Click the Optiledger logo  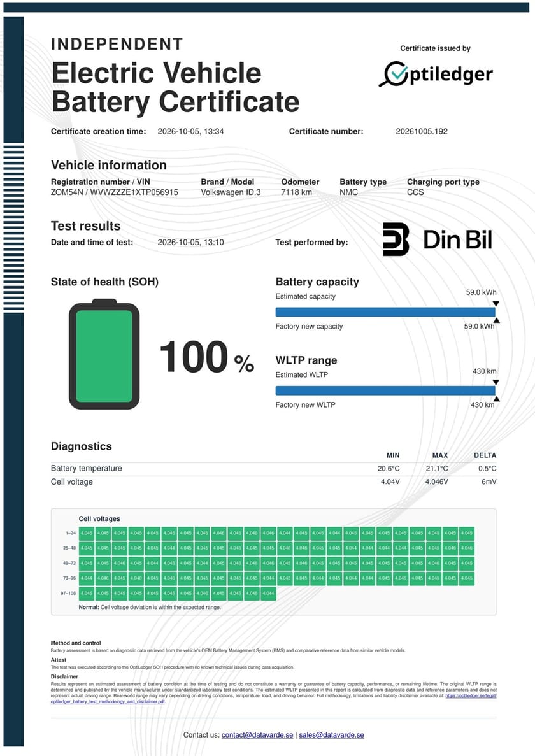[436, 75]
